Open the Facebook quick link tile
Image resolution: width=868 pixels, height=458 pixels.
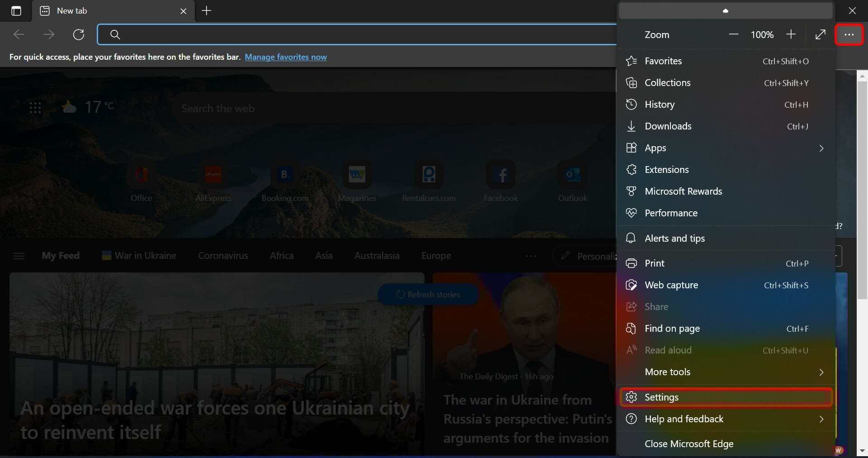click(500, 181)
